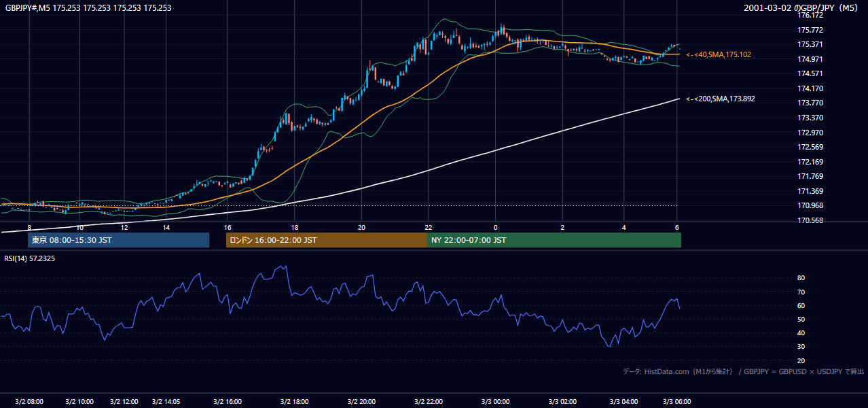Screen dimensions: 868x408
Task: Click the Tokyo 08:00-15:30 JST session bar
Action: (118, 240)
